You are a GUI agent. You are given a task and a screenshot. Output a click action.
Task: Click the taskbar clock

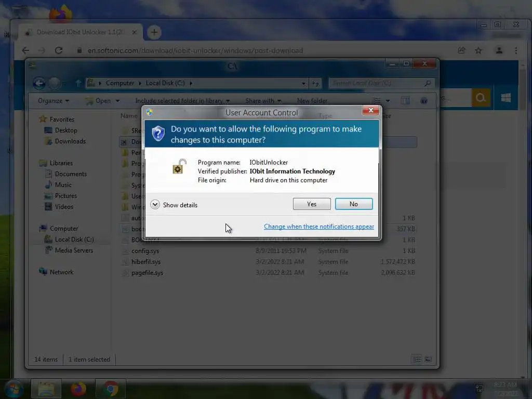click(x=505, y=389)
